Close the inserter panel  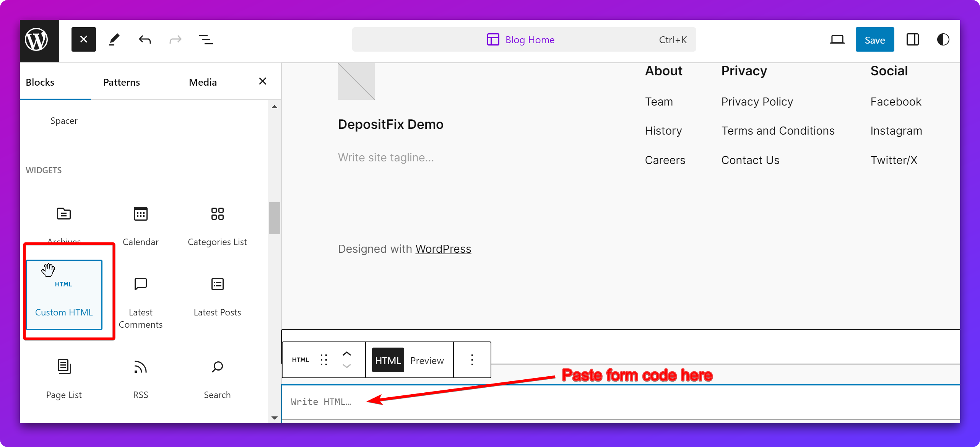(263, 81)
